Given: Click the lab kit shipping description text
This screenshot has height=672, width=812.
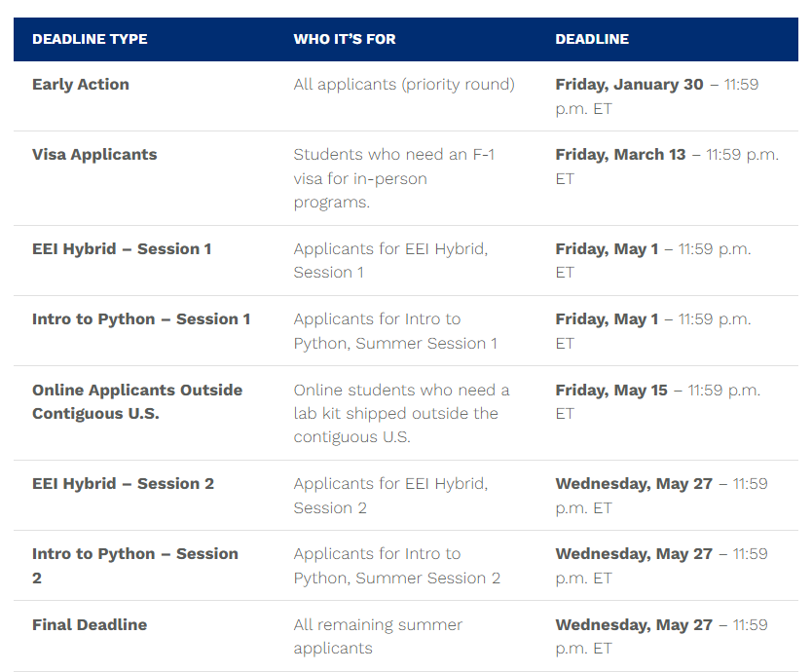Looking at the screenshot, I should (x=401, y=414).
